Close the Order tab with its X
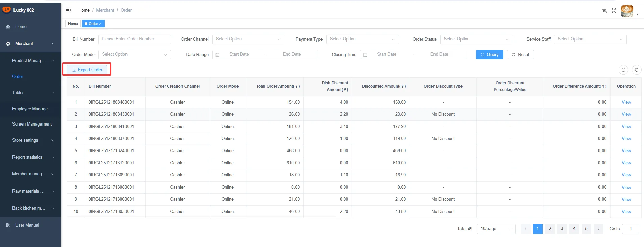This screenshot has width=644, height=247. tap(100, 24)
